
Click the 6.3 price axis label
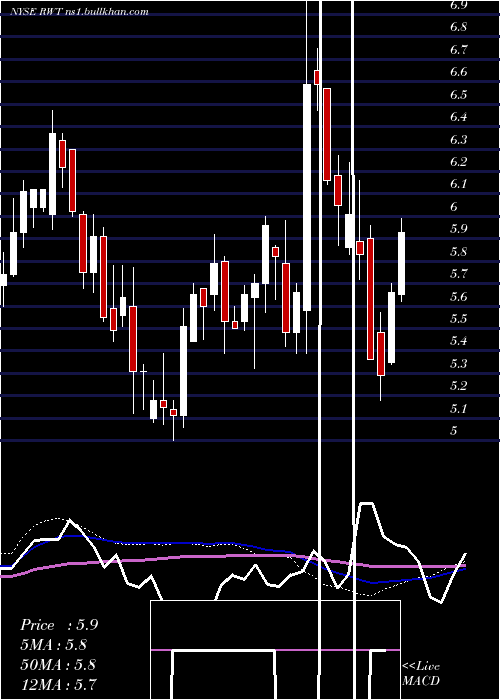pyautogui.click(x=459, y=140)
